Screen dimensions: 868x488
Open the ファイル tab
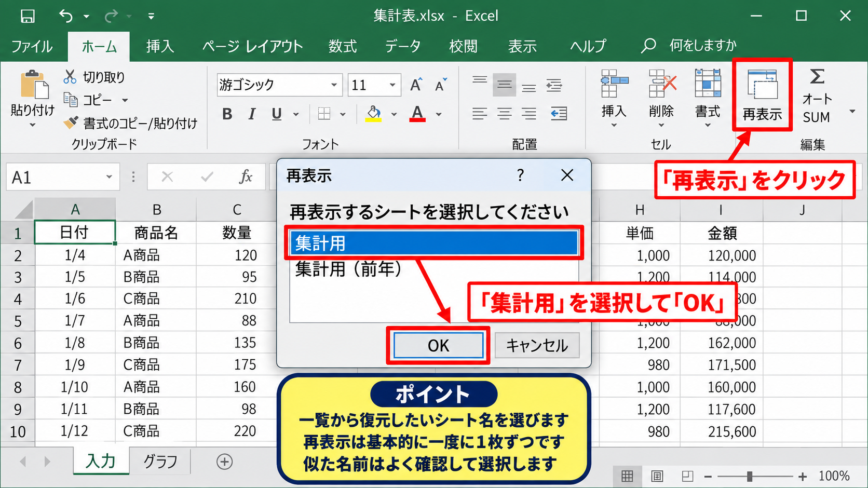pos(32,47)
